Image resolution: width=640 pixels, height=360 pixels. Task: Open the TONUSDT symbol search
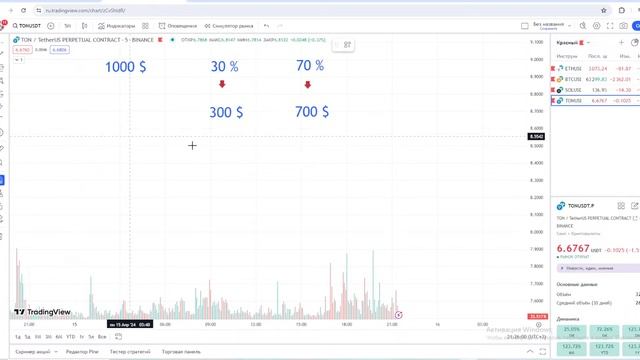pyautogui.click(x=27, y=26)
